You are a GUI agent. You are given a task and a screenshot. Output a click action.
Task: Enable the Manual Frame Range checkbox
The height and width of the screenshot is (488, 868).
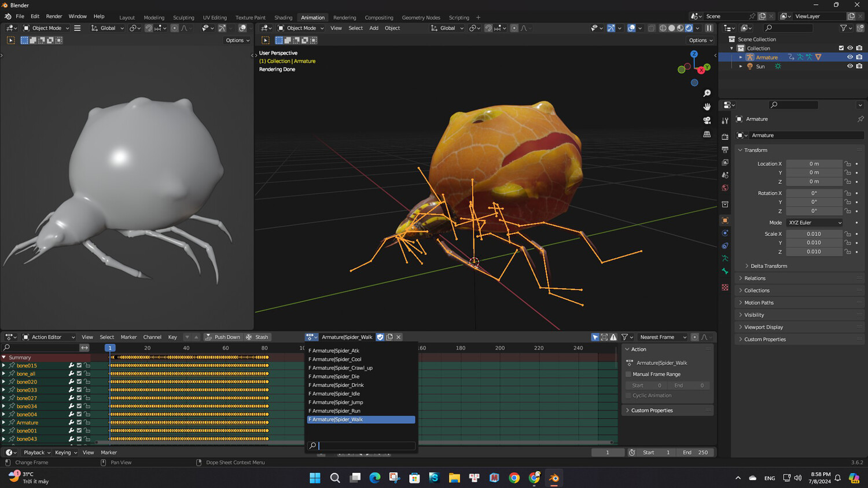tap(628, 375)
